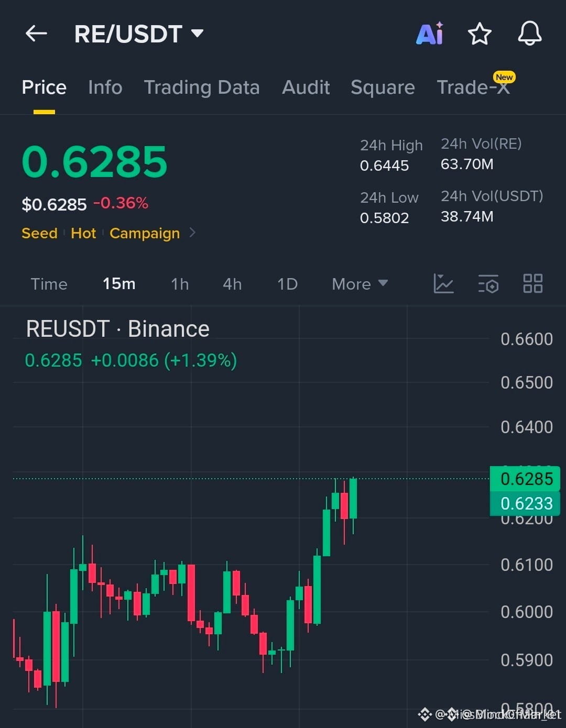
Task: Click the 0.5900 price axis label
Action: (x=527, y=660)
